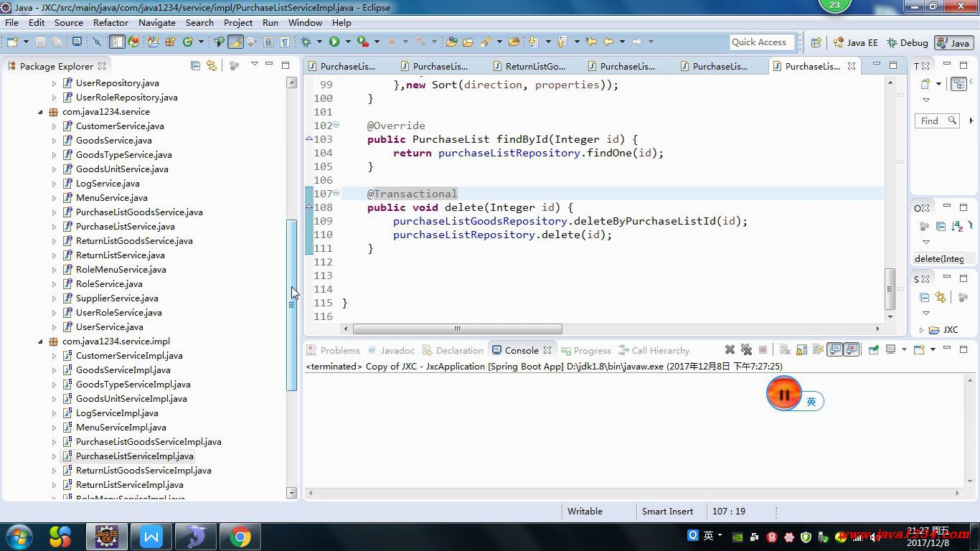This screenshot has width=980, height=551.
Task: Click the recording pause button overlay
Action: [783, 393]
